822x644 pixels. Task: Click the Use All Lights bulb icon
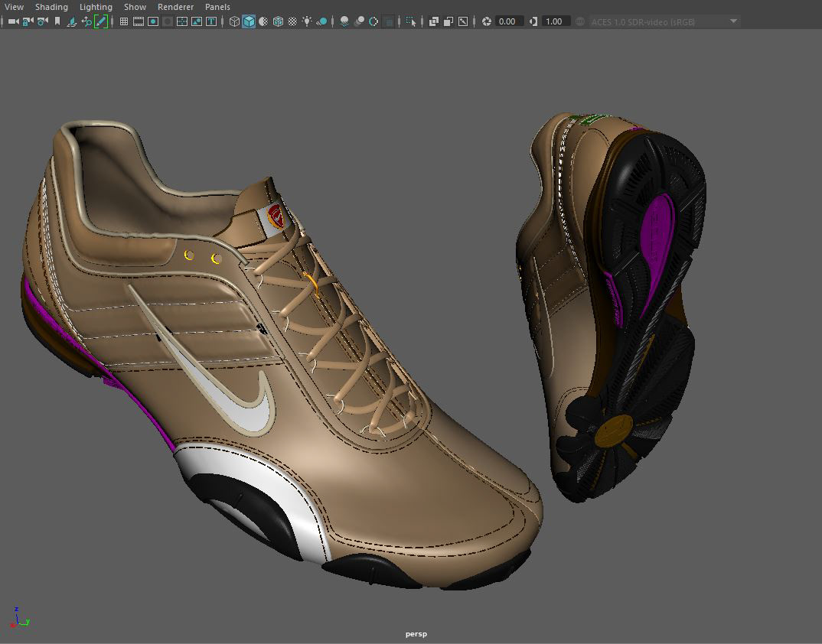pyautogui.click(x=307, y=21)
